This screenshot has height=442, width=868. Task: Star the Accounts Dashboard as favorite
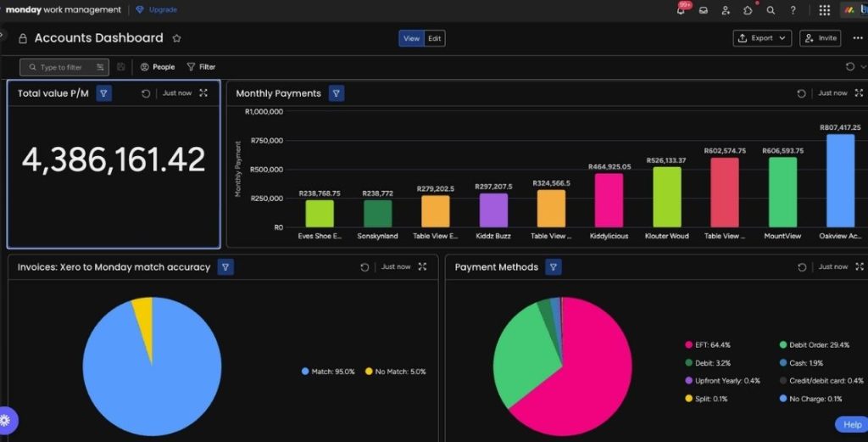pos(176,38)
